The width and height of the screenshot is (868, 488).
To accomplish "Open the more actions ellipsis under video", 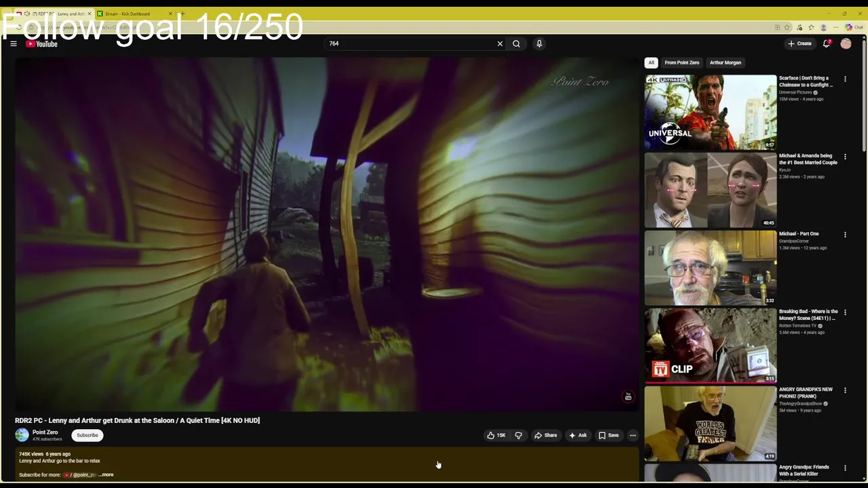I will coord(633,435).
